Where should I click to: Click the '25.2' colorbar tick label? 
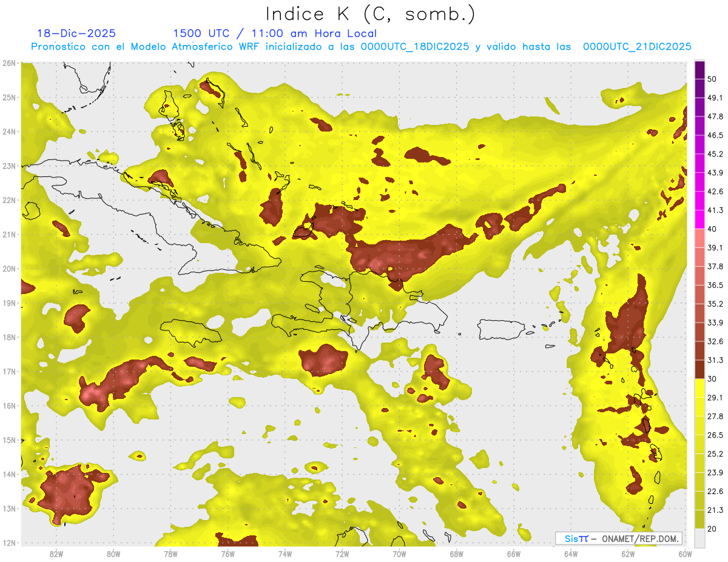(715, 453)
